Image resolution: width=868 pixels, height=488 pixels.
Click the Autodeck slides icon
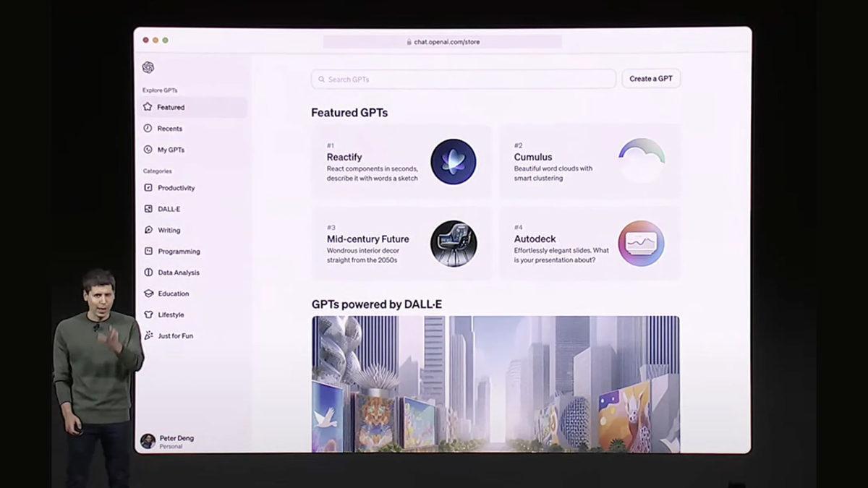pos(641,244)
